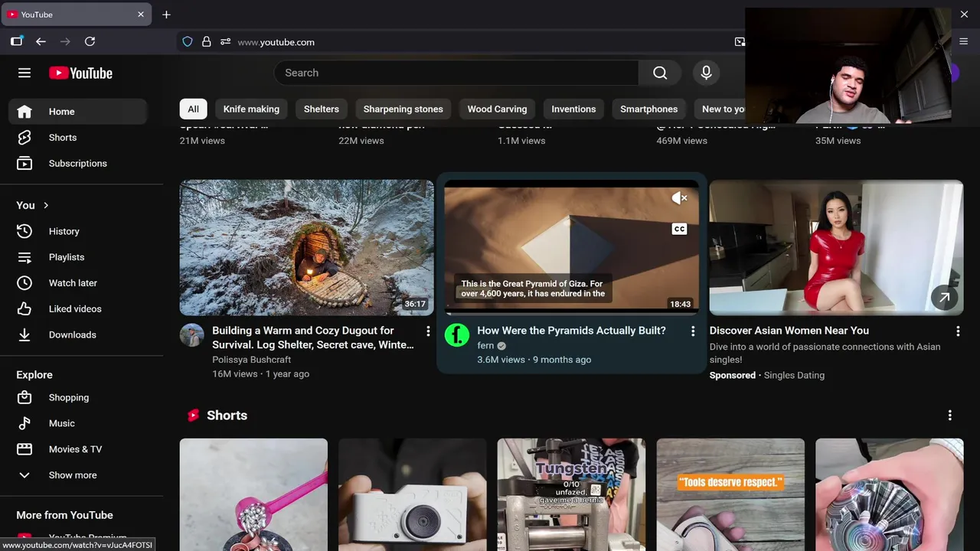Click the Pyramids preview progress bar

571,313
